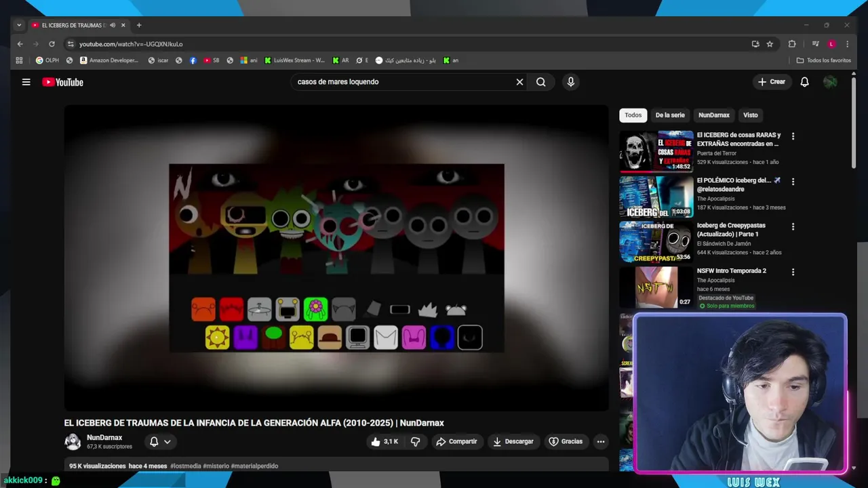Mute the tab using its speaker icon

(112, 25)
